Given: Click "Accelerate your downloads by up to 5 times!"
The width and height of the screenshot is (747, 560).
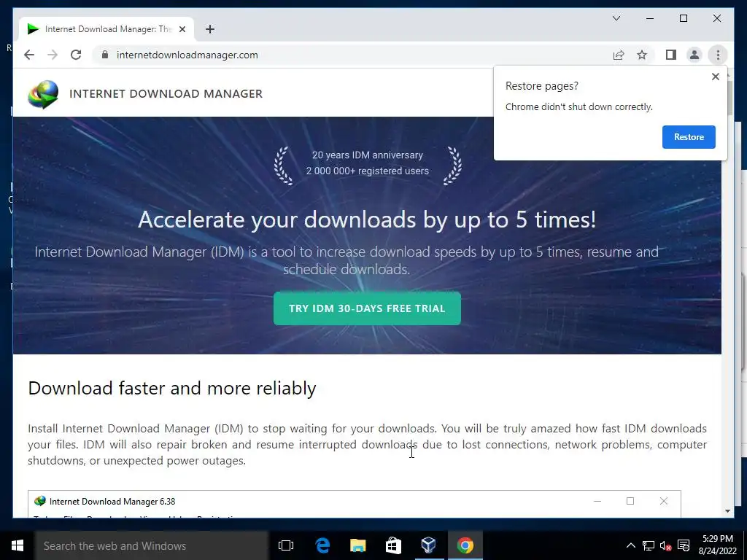Looking at the screenshot, I should [x=367, y=219].
